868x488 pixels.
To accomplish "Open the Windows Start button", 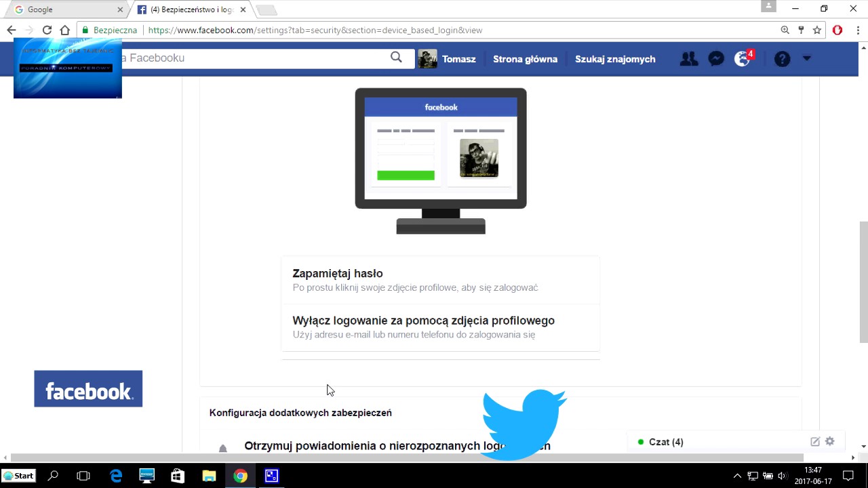I will pos(19,476).
